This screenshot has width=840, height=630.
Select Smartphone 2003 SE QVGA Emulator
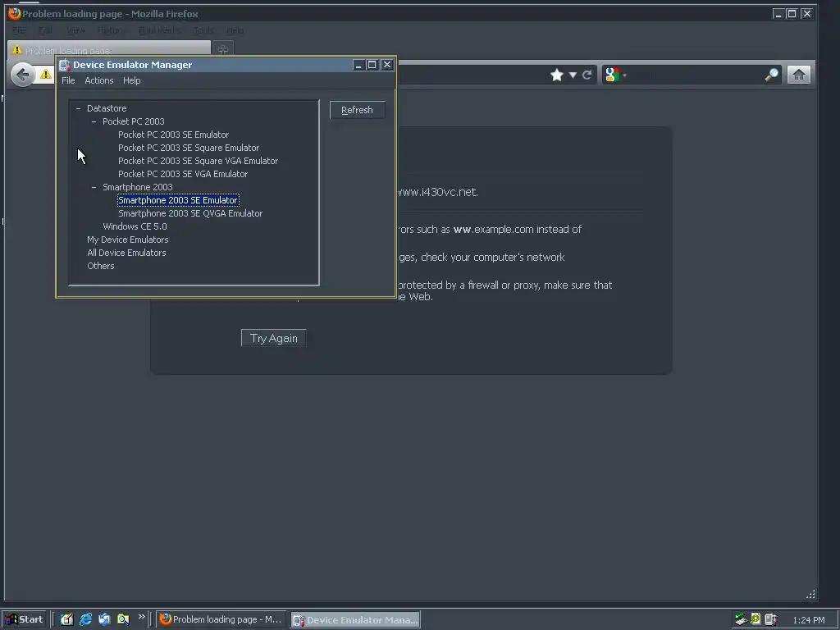click(190, 213)
